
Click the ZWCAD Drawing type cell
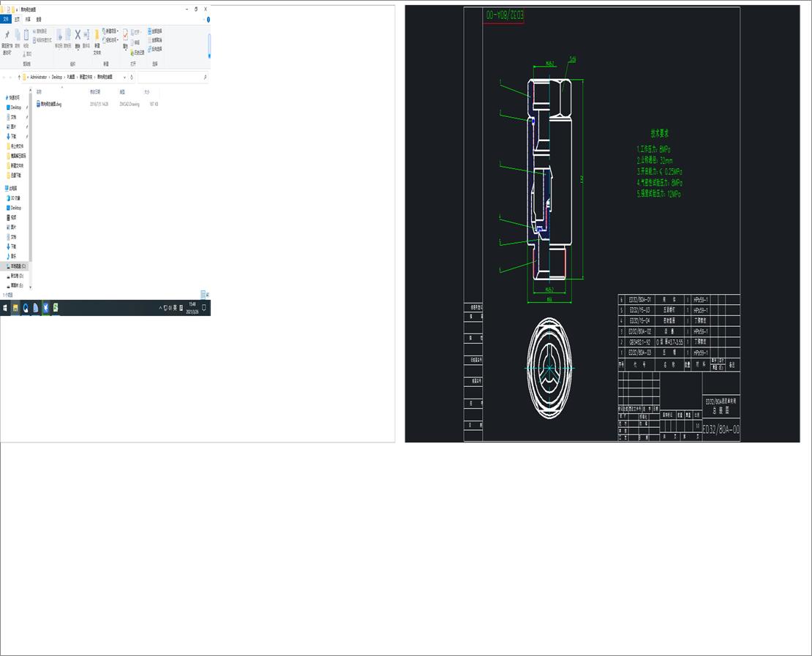tap(129, 104)
